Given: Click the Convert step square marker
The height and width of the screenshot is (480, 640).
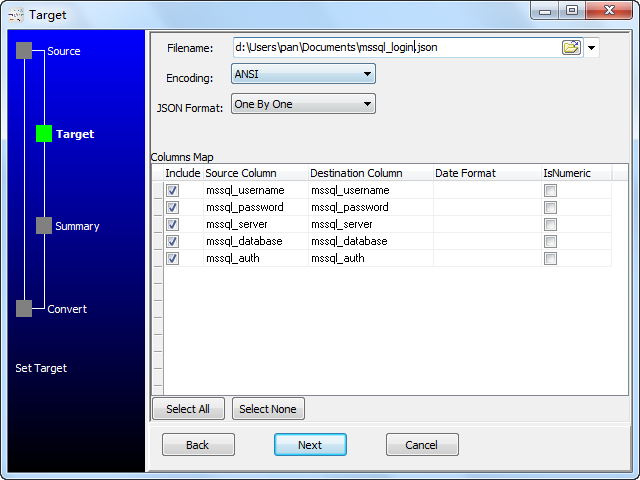Looking at the screenshot, I should coord(24,309).
